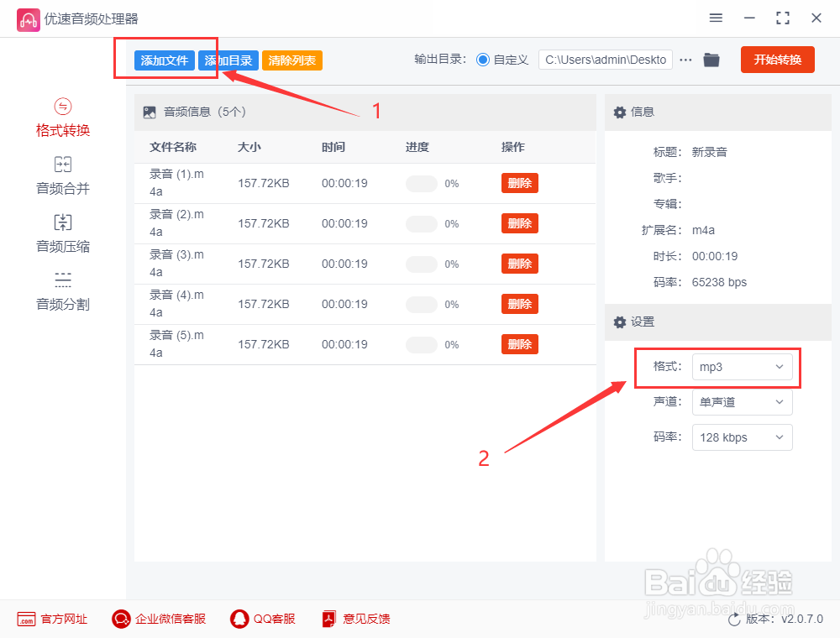
Task: Close the 优速音频处理器 window
Action: point(816,18)
